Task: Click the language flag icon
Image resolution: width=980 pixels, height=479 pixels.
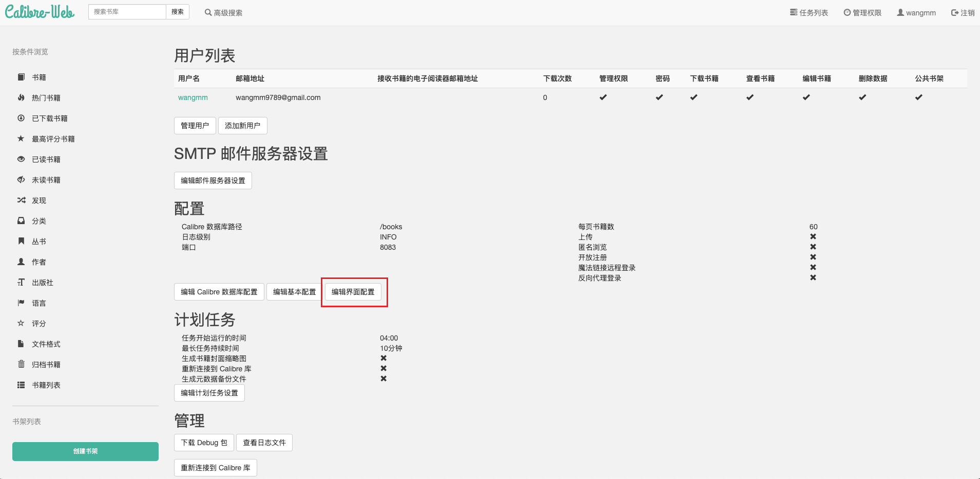Action: (x=21, y=303)
